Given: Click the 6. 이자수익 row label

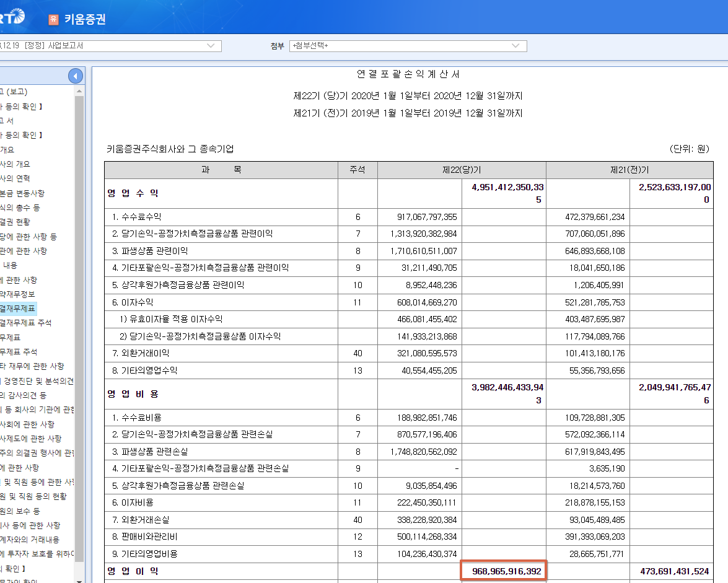Looking at the screenshot, I should [x=133, y=302].
